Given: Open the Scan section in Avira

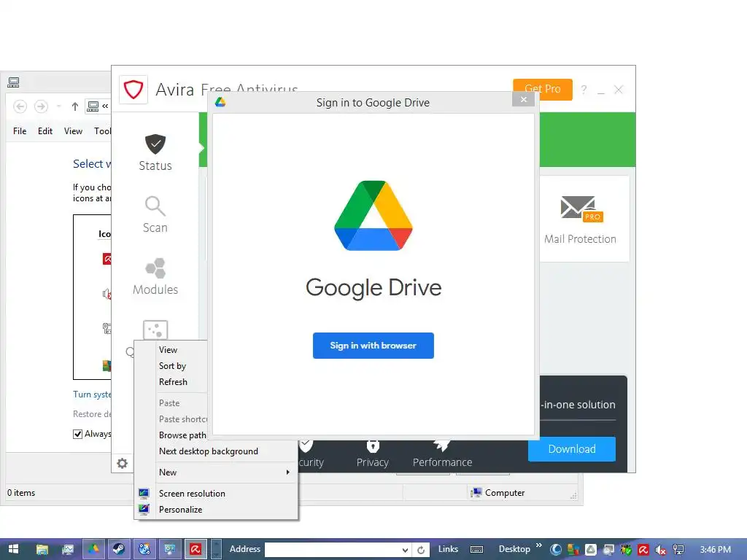Looking at the screenshot, I should (x=155, y=214).
